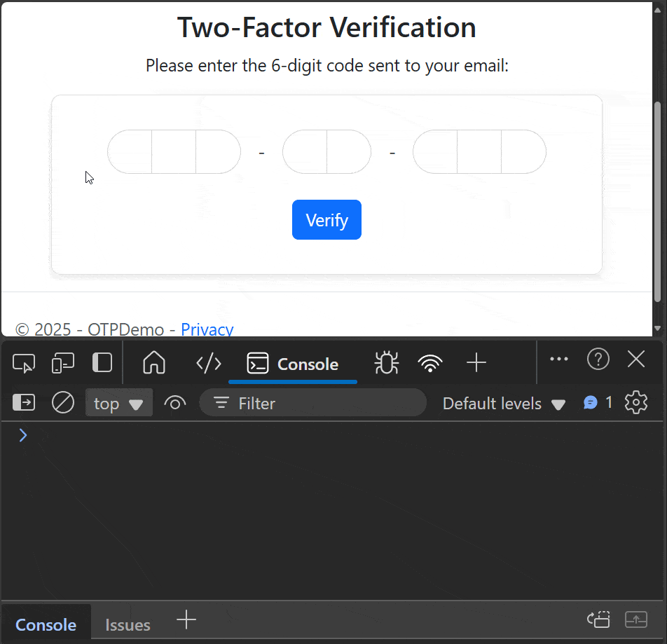Screen dimensions: 667x644
Task: Select the Console tab in main toolbar
Action: point(293,364)
